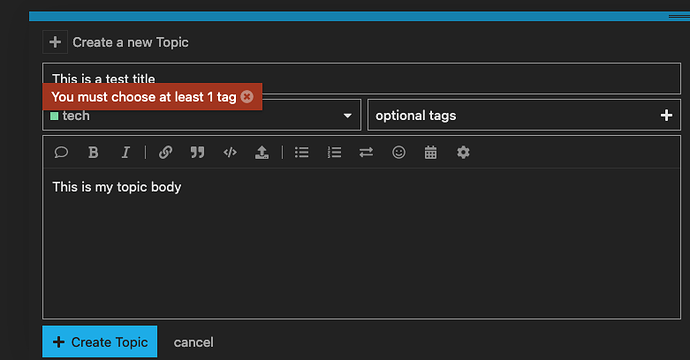This screenshot has width=690, height=360.
Task: Toggle bold formatting in the editor toolbar
Action: click(x=93, y=152)
